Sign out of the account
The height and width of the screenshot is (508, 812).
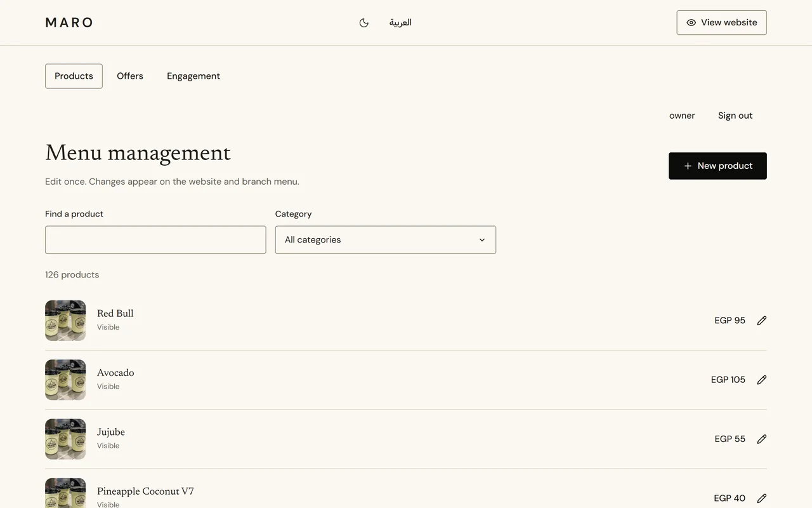pos(735,116)
